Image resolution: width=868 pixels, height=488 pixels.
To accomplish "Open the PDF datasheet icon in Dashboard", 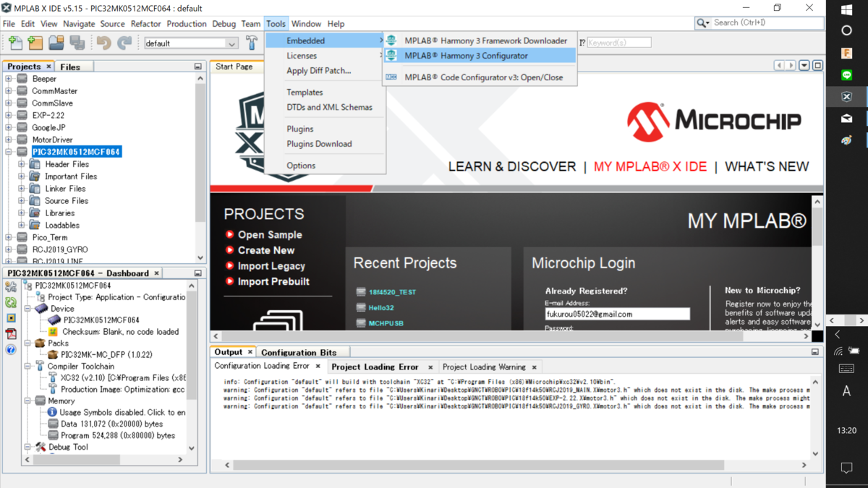I will click(x=11, y=334).
